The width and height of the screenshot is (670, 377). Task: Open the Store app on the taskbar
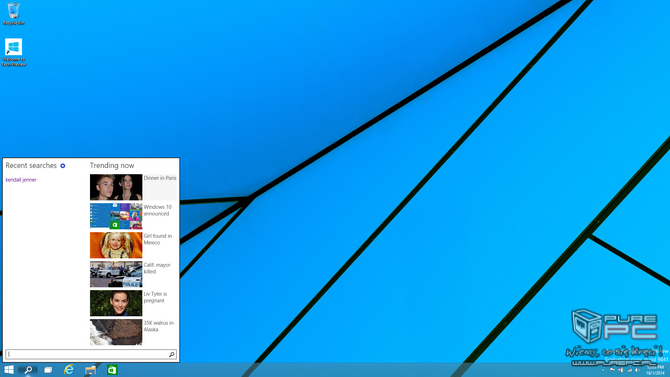112,370
